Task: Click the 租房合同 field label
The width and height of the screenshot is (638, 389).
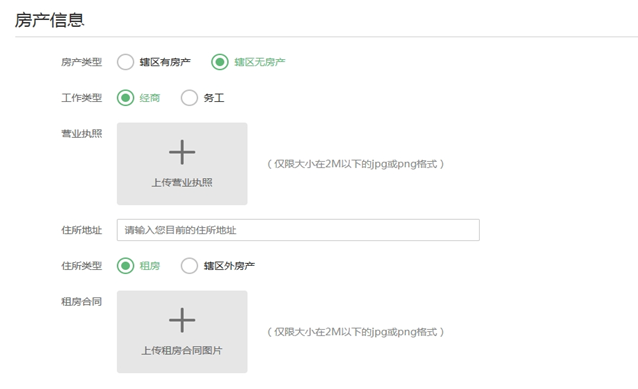Action: click(81, 302)
